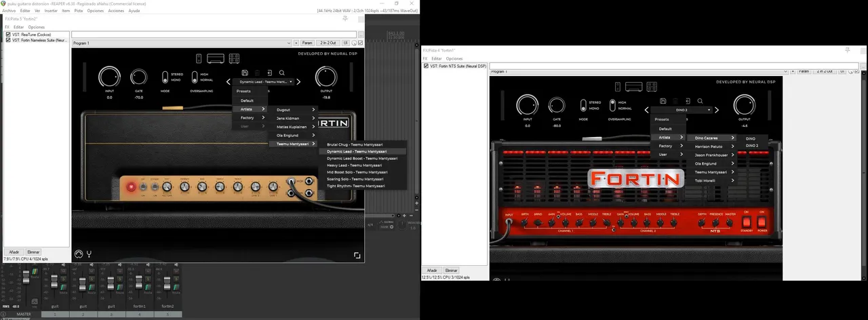Go to previous preset in NTS Suite
This screenshot has height=320, width=868.
click(646, 109)
